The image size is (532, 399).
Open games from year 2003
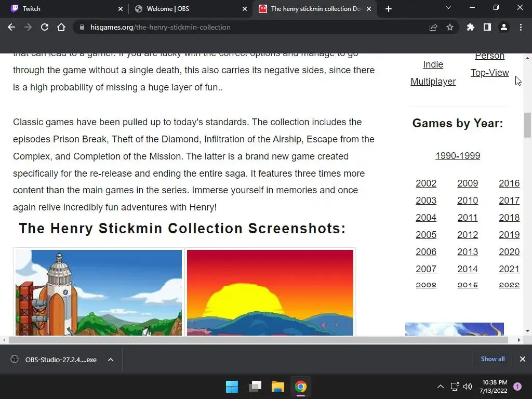[426, 201]
